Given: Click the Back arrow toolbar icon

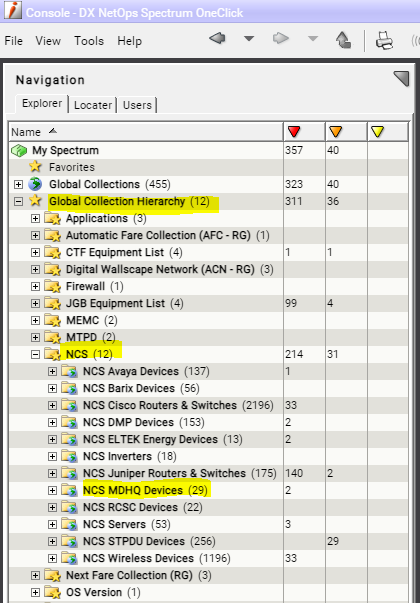Looking at the screenshot, I should coord(217,39).
